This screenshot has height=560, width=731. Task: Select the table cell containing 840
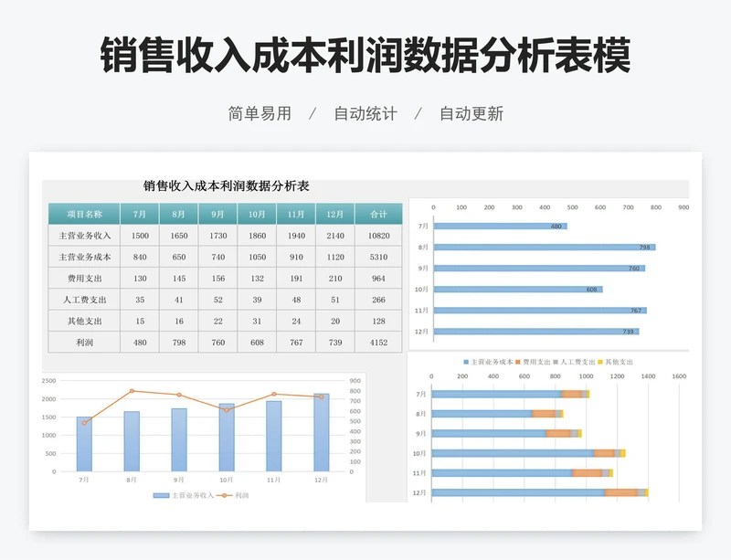140,257
